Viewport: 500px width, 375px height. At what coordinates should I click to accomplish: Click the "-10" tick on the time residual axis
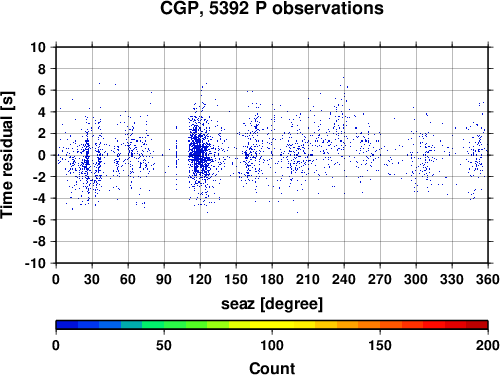coord(35,263)
